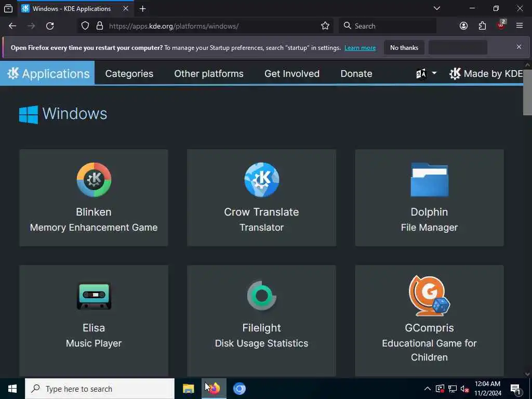532x399 pixels.
Task: Reload the current page
Action: click(50, 26)
